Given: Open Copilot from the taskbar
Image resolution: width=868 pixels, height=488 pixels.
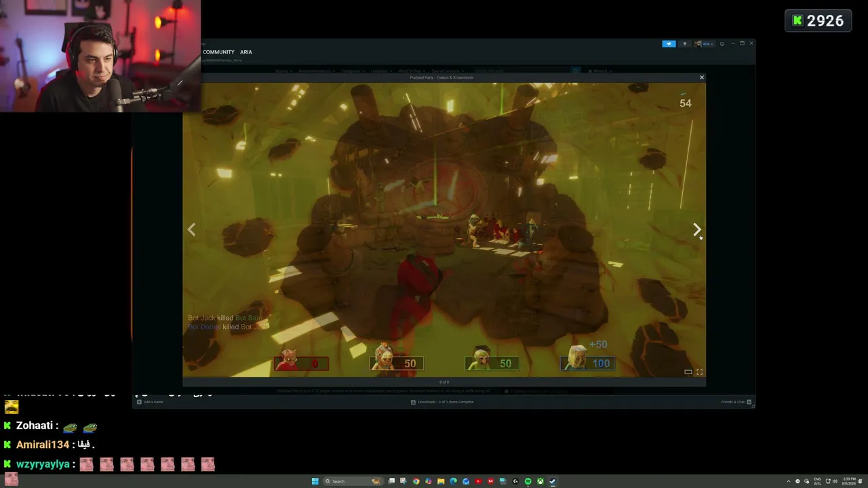Looking at the screenshot, I should click(428, 481).
